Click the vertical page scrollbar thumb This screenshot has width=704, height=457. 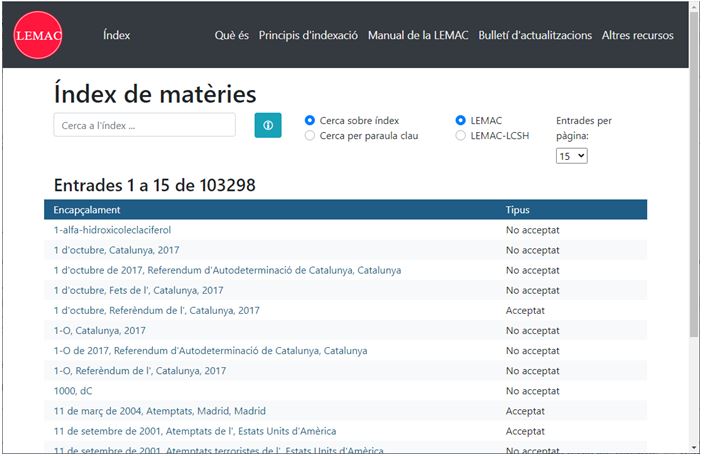[694, 175]
